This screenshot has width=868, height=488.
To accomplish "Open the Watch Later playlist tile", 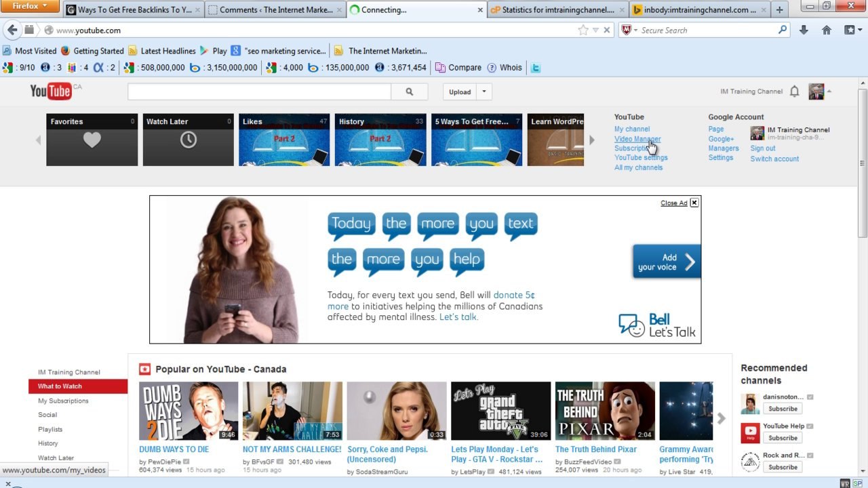I will point(188,140).
